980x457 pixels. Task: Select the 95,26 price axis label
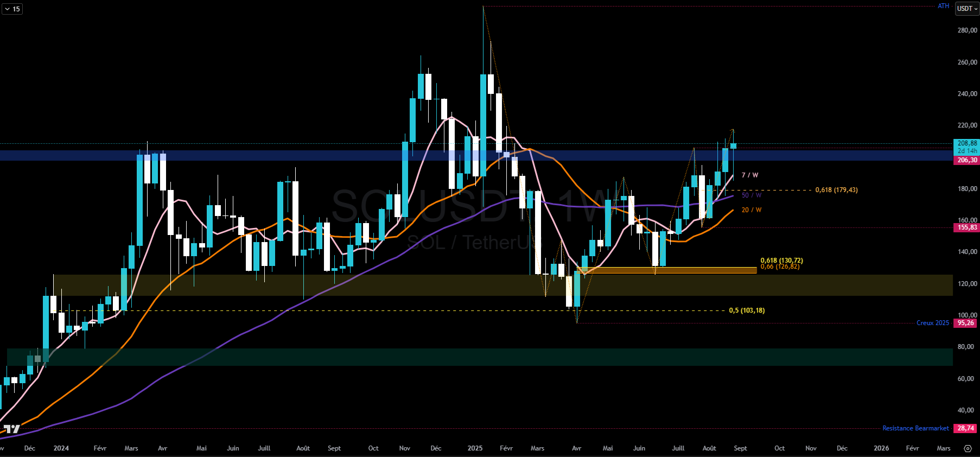tap(966, 323)
